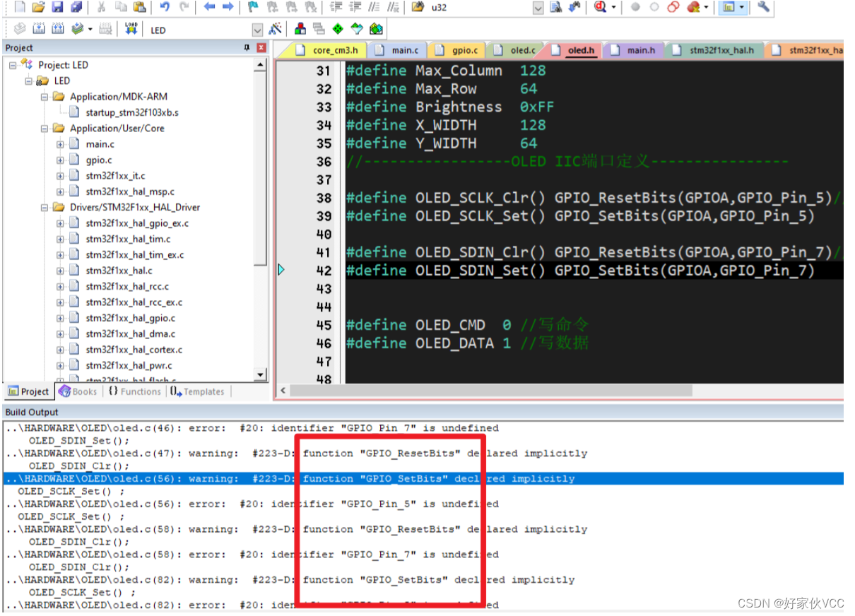Click the Cut scissors icon
The height and width of the screenshot is (616, 855).
(102, 7)
